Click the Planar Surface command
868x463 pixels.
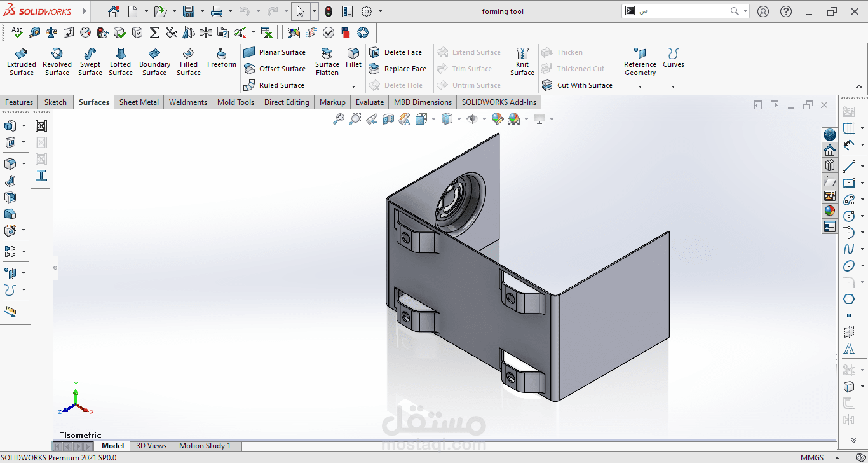click(x=275, y=52)
